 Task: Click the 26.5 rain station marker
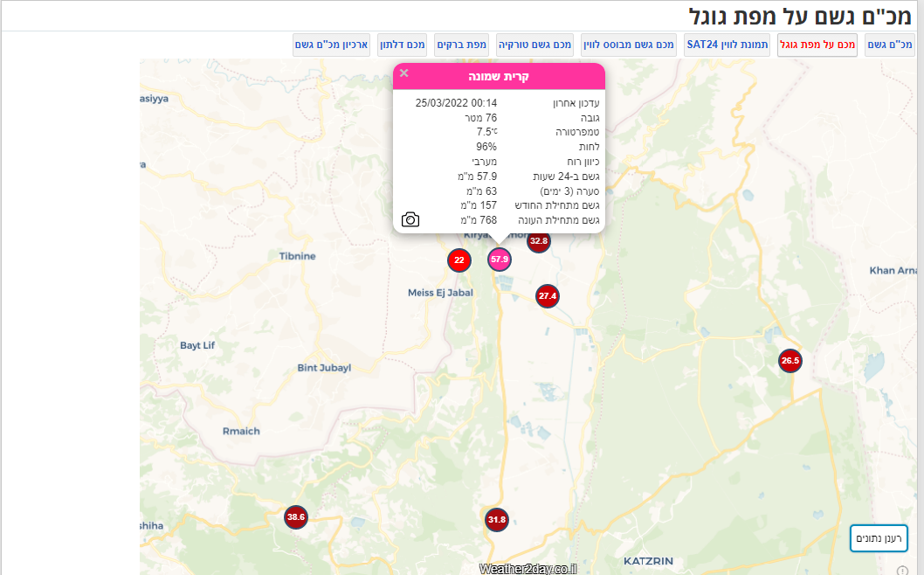pyautogui.click(x=790, y=360)
